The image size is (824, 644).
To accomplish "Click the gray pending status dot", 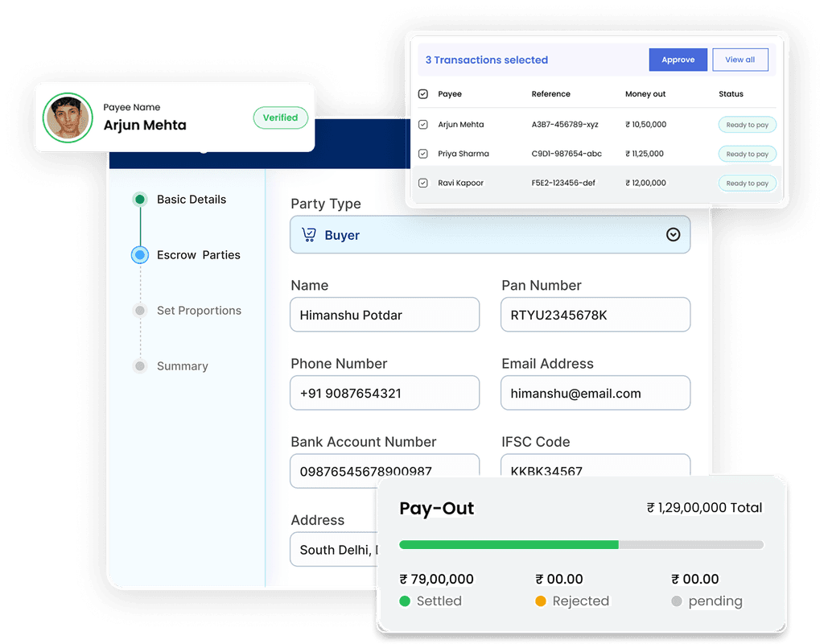I will 677,601.
